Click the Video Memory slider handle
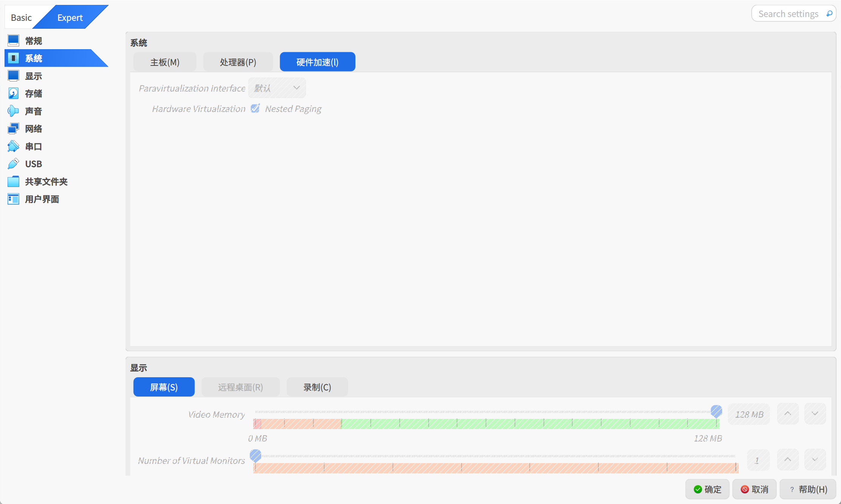The height and width of the screenshot is (504, 841). click(x=716, y=411)
